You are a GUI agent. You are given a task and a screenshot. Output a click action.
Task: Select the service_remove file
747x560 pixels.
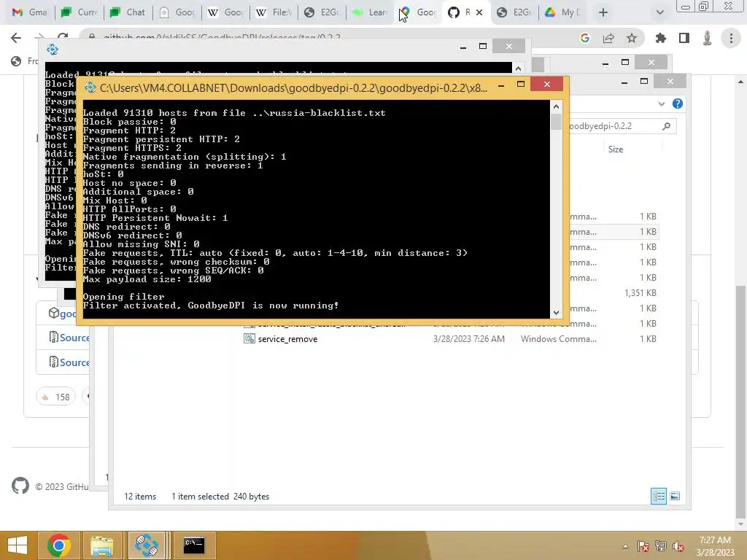[287, 339]
